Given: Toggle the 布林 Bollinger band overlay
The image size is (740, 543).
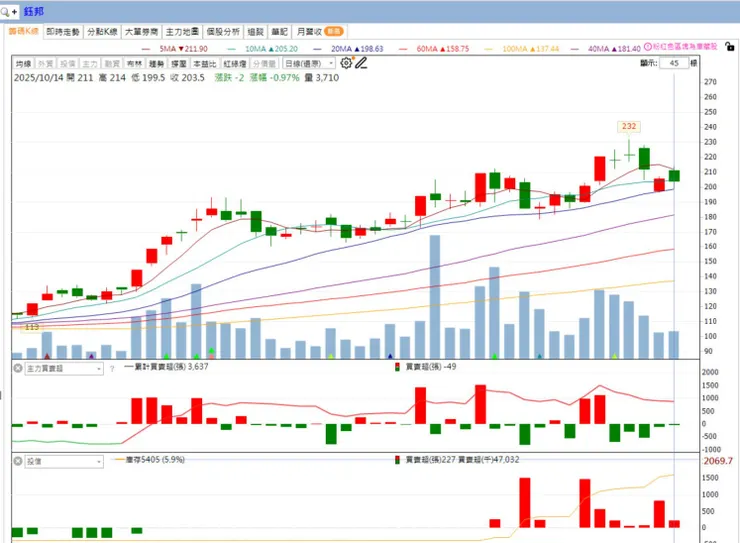Looking at the screenshot, I should pyautogui.click(x=135, y=64).
